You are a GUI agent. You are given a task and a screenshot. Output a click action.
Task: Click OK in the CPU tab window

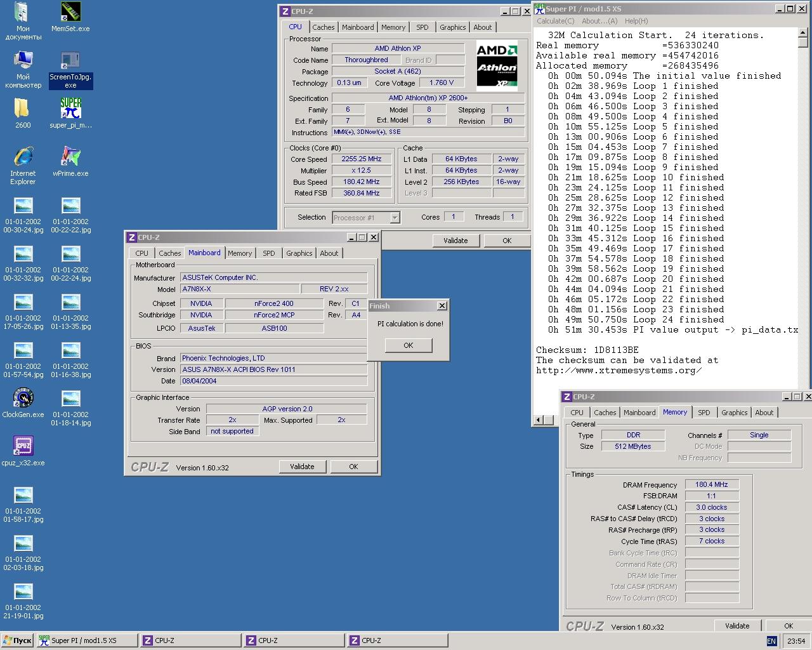pos(507,241)
